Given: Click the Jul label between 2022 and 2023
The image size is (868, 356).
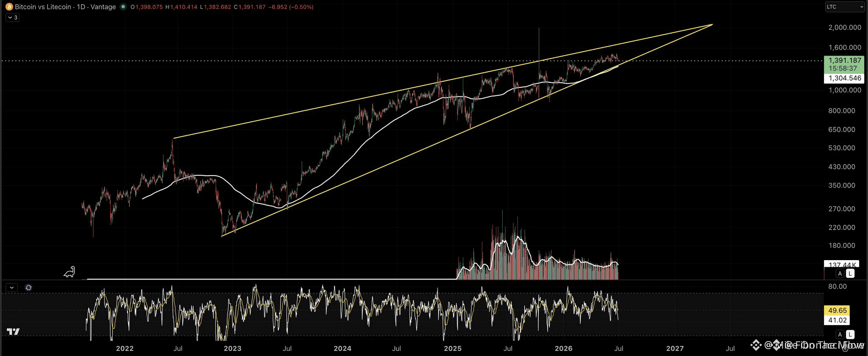Looking at the screenshot, I should pos(178,348).
